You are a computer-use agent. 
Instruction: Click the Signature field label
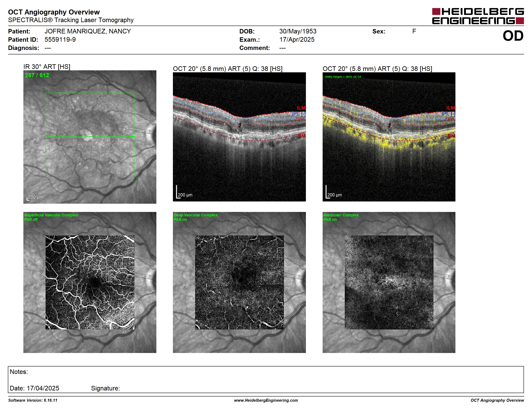pos(105,388)
